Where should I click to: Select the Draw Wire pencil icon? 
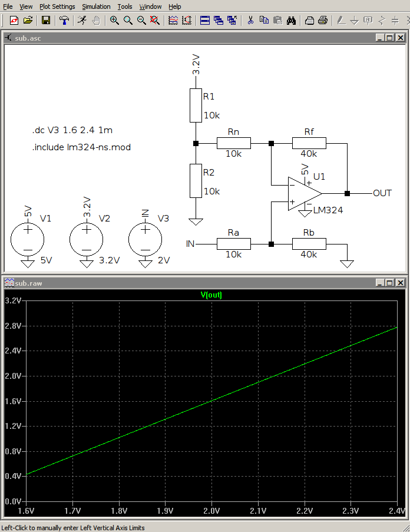coord(341,21)
